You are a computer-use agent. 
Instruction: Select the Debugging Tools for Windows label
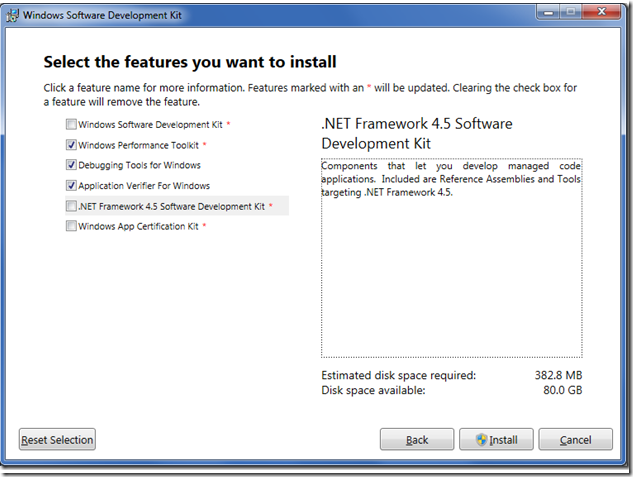[139, 165]
